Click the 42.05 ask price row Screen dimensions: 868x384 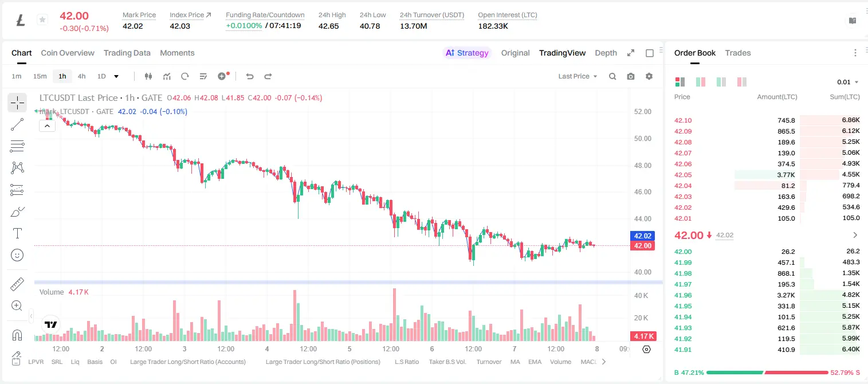(767, 175)
